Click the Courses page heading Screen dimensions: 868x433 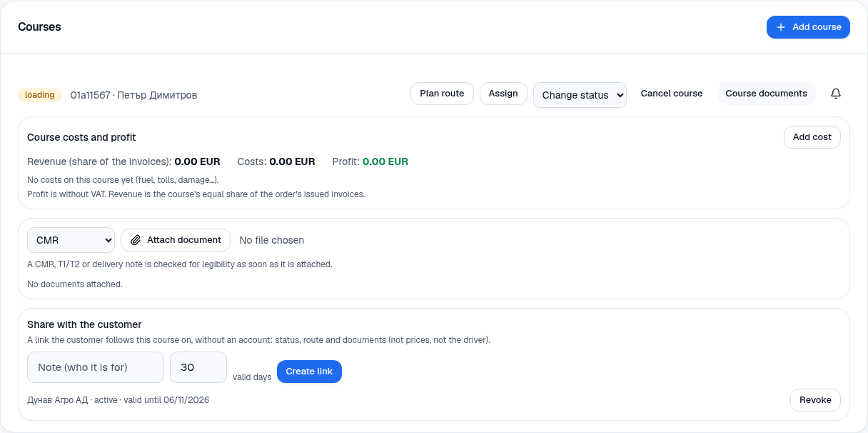(39, 27)
